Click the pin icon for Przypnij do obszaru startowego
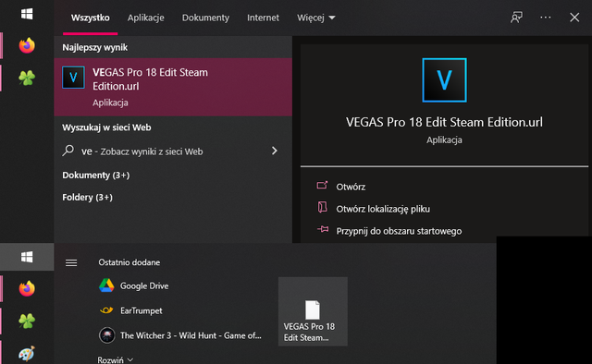 click(323, 229)
